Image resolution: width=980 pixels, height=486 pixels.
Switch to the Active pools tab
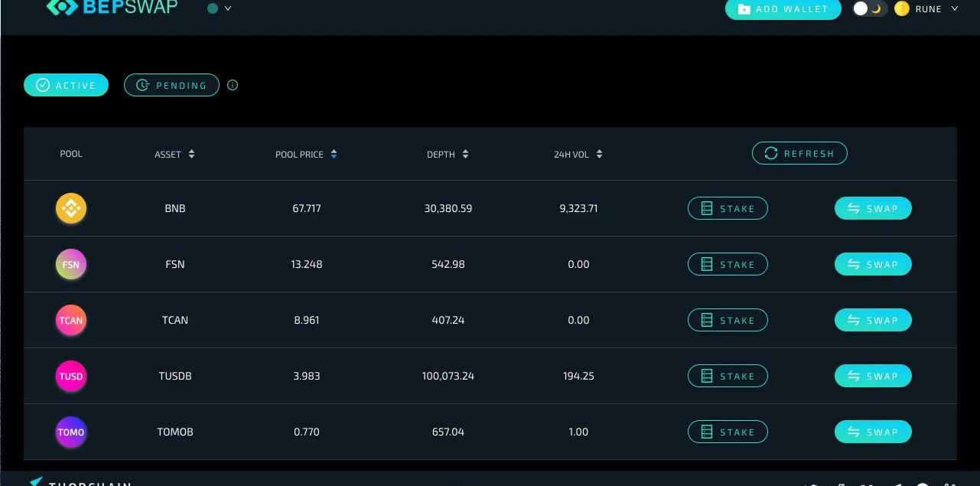pos(66,85)
